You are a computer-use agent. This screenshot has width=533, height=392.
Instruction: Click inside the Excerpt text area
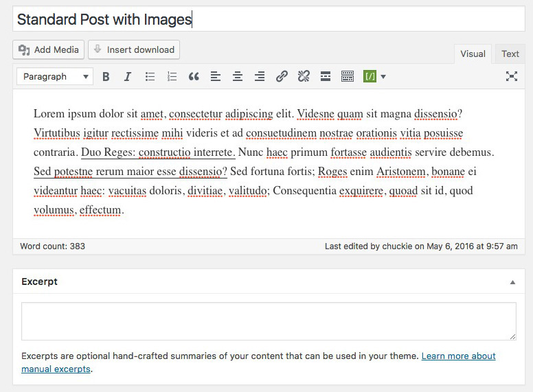tap(269, 321)
